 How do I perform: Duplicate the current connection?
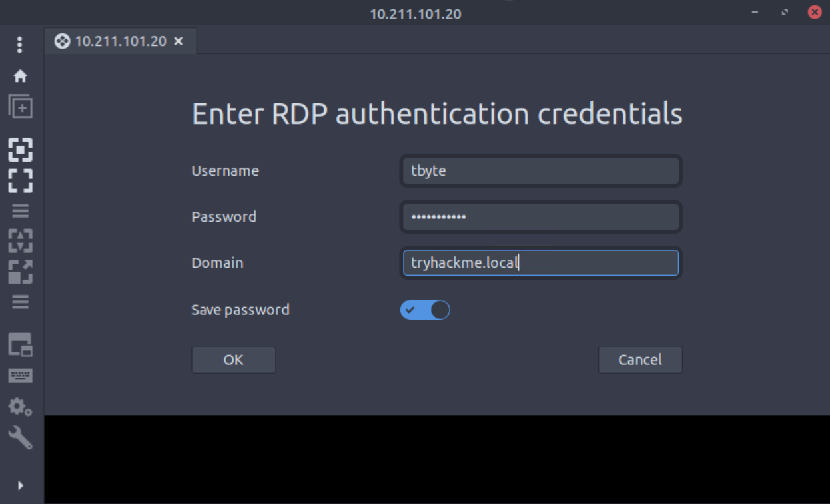(x=20, y=107)
